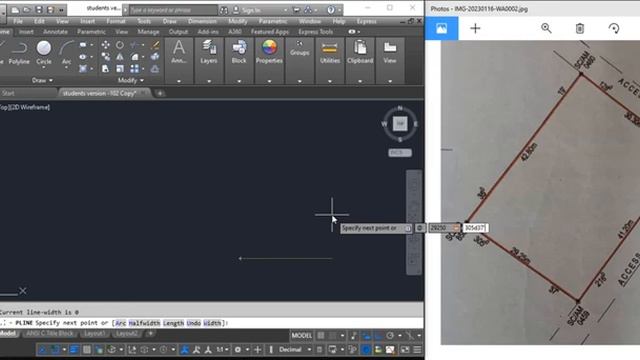640x360 pixels.
Task: Click the Stretch tool in the Modify panel
Action: coord(105,69)
